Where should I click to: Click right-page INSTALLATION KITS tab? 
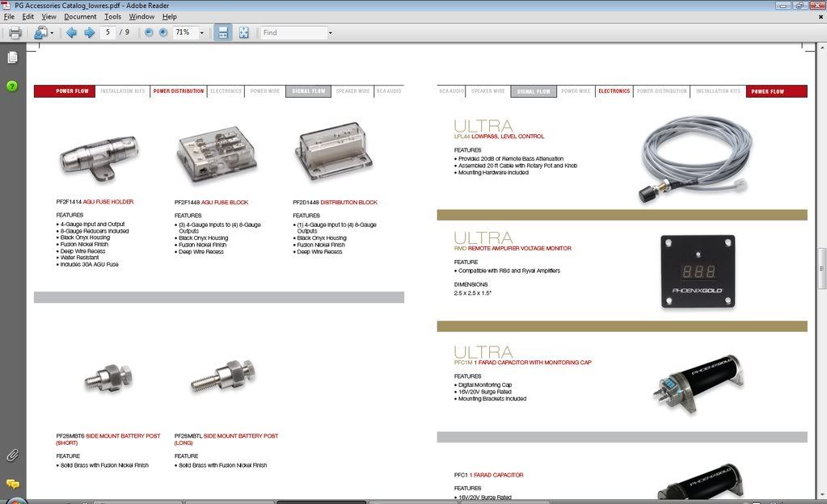[718, 91]
